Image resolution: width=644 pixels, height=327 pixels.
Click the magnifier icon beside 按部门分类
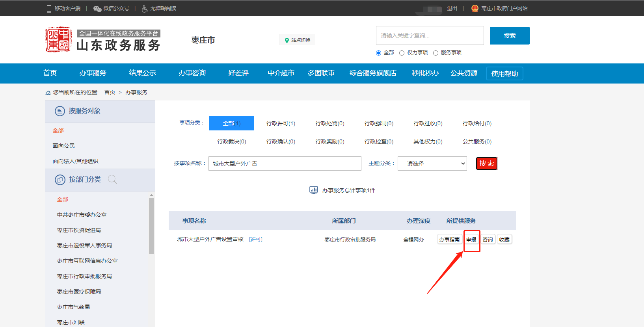pos(112,180)
